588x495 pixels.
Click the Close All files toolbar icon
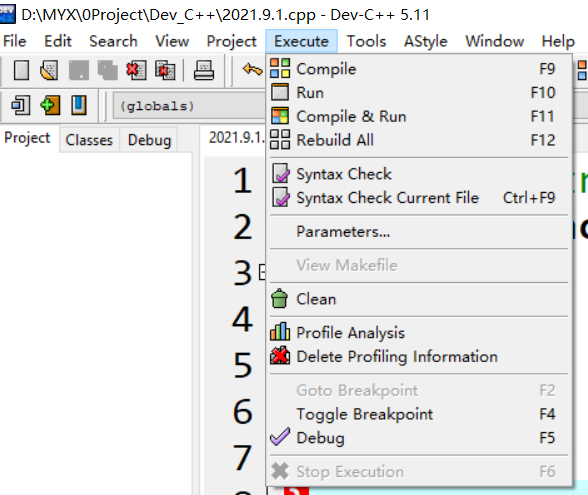pos(165,70)
